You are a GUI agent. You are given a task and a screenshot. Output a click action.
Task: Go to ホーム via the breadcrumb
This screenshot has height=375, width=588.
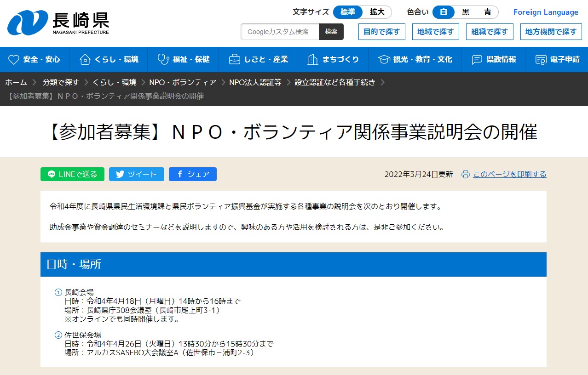16,82
